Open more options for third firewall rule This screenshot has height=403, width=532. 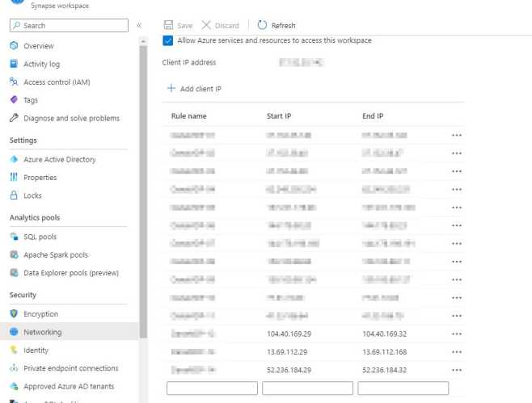(457, 171)
